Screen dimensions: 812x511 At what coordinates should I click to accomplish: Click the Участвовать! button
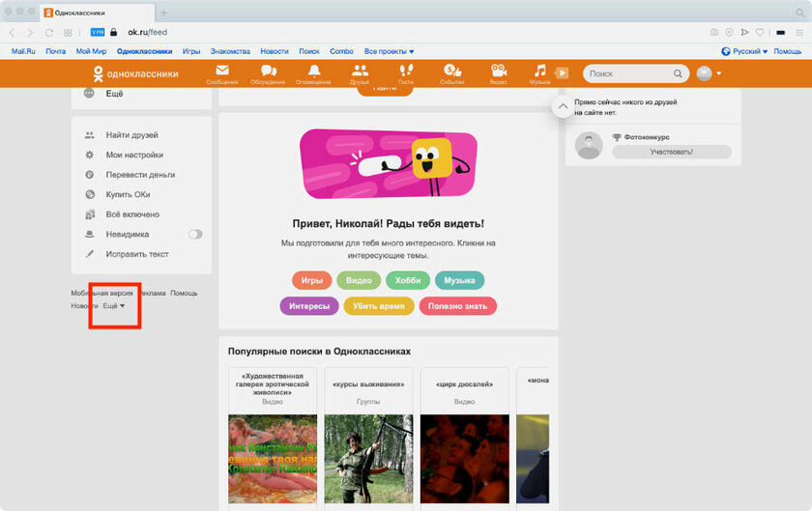[672, 152]
